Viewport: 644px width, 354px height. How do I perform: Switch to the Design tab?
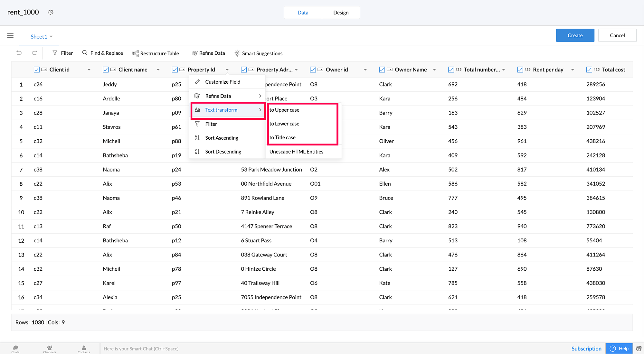click(x=341, y=13)
